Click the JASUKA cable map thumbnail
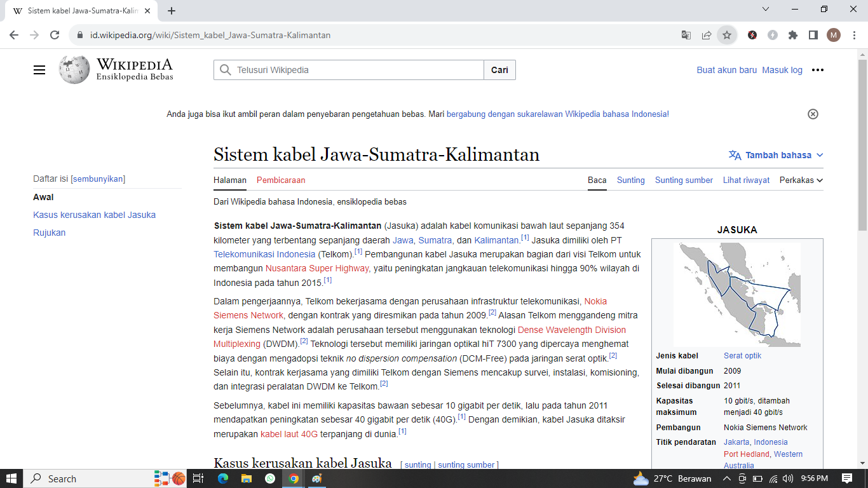The width and height of the screenshot is (868, 488). (x=737, y=294)
